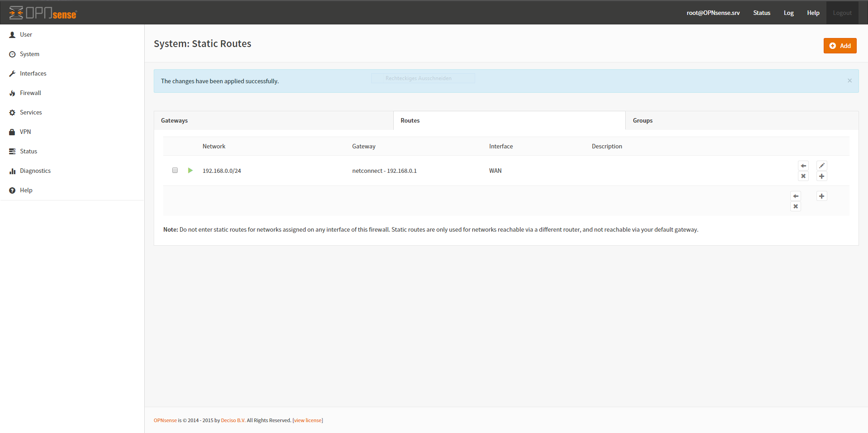868x433 pixels.
Task: Tick the checkbox for route 192.168.0.0/24
Action: coord(175,170)
